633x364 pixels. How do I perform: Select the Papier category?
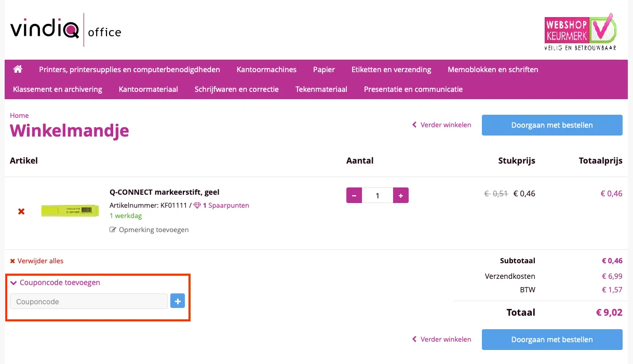(x=324, y=69)
